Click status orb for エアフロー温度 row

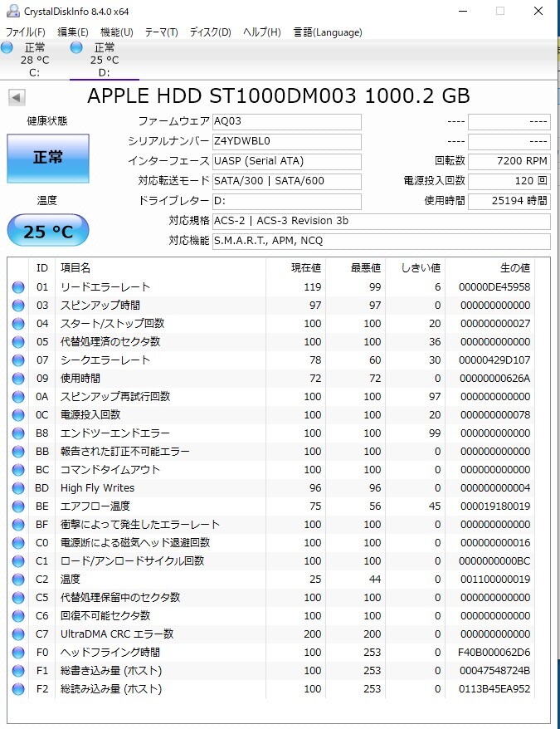tap(18, 506)
